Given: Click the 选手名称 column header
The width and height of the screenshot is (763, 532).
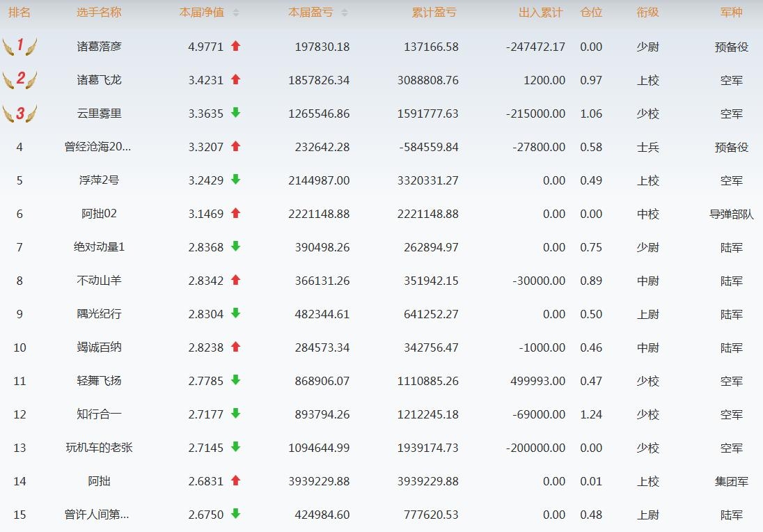Looking at the screenshot, I should tap(99, 13).
